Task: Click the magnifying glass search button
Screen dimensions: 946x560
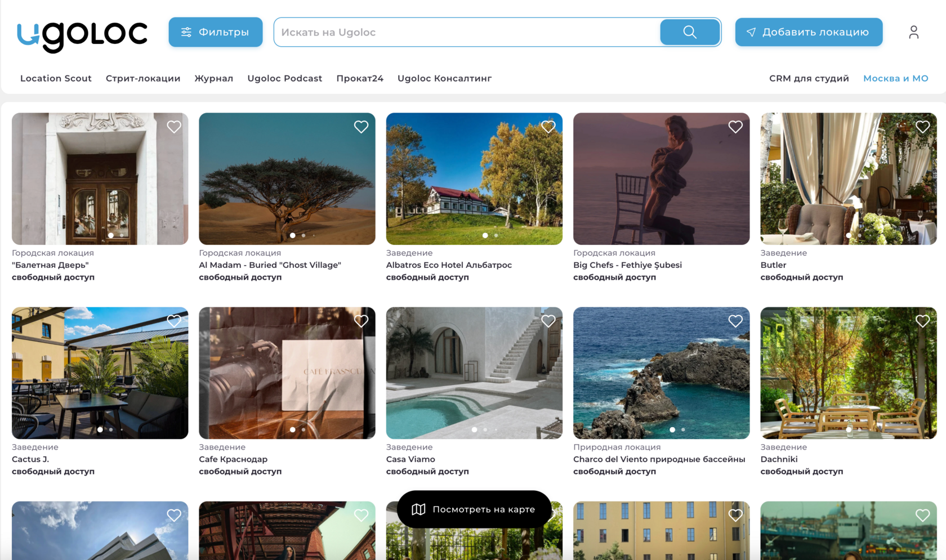Action: click(690, 32)
